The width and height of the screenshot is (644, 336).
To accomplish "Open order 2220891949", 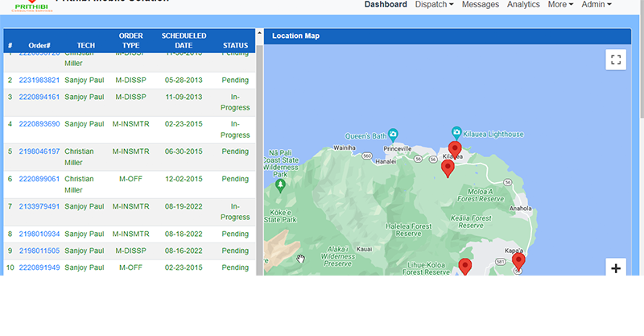I will coord(39,268).
